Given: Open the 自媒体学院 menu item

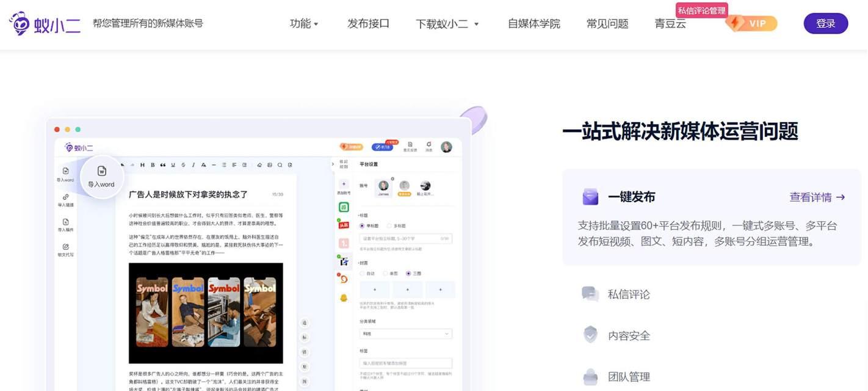Looking at the screenshot, I should pos(533,24).
